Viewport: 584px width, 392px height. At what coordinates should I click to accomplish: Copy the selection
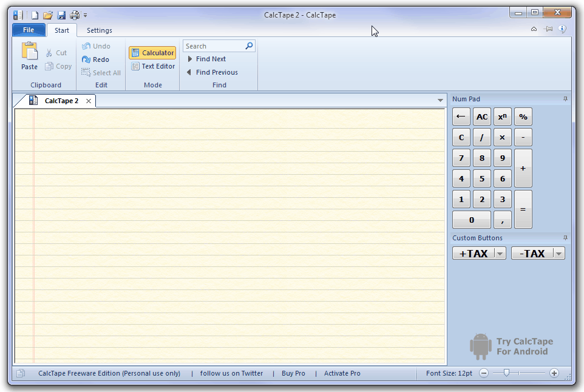(58, 66)
